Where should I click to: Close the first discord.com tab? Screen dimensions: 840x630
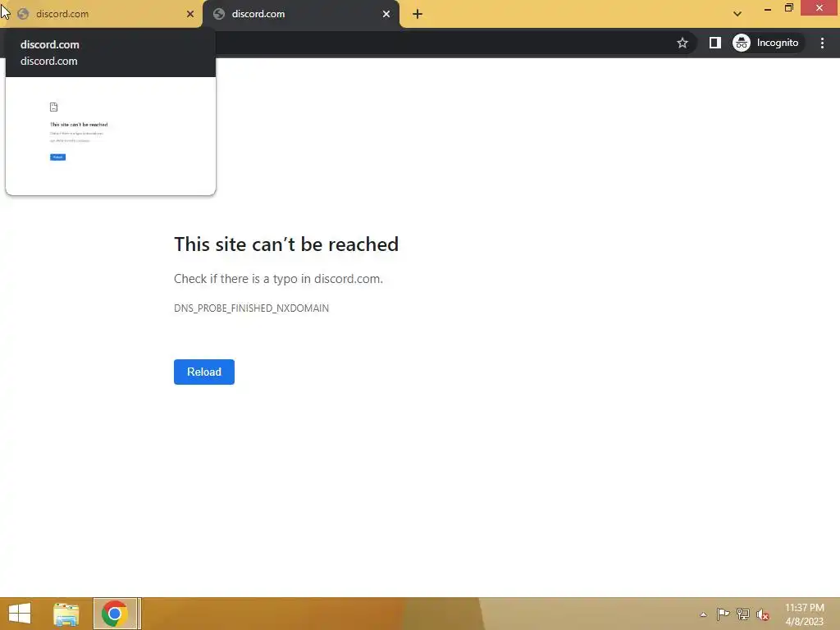(x=190, y=14)
